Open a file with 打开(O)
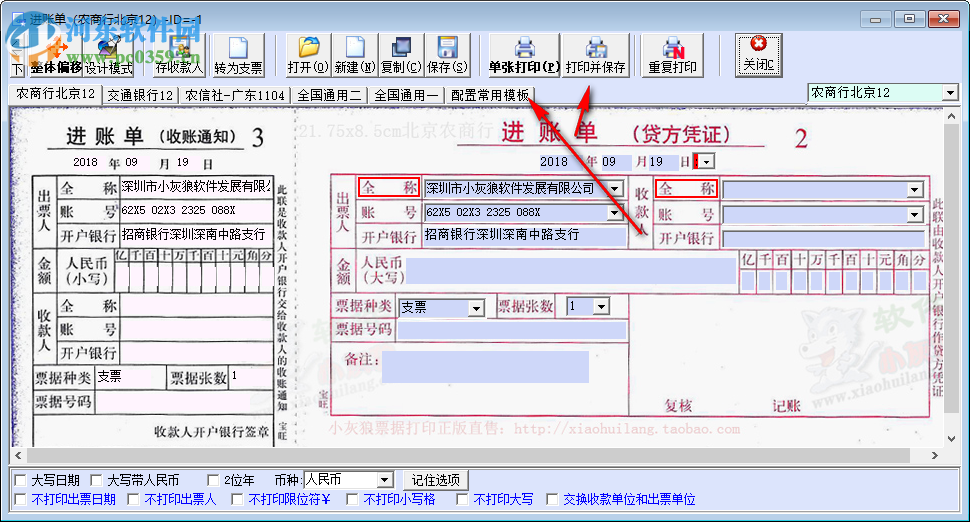Viewport: 970px width, 522px height. pos(309,56)
